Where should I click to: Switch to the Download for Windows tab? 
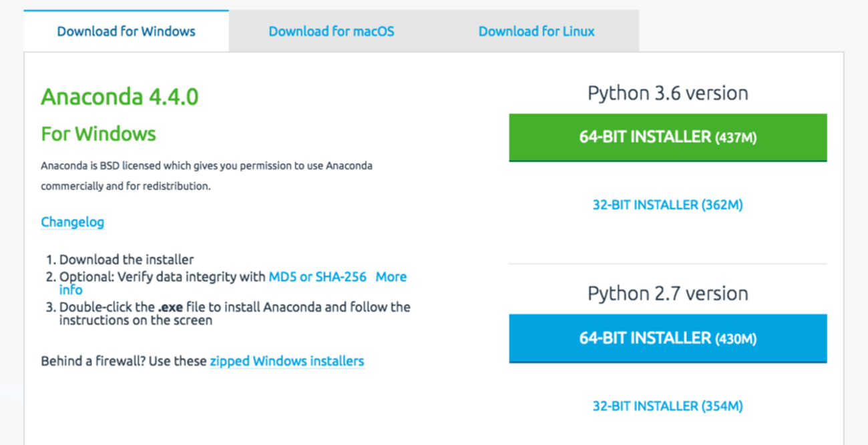coord(126,31)
